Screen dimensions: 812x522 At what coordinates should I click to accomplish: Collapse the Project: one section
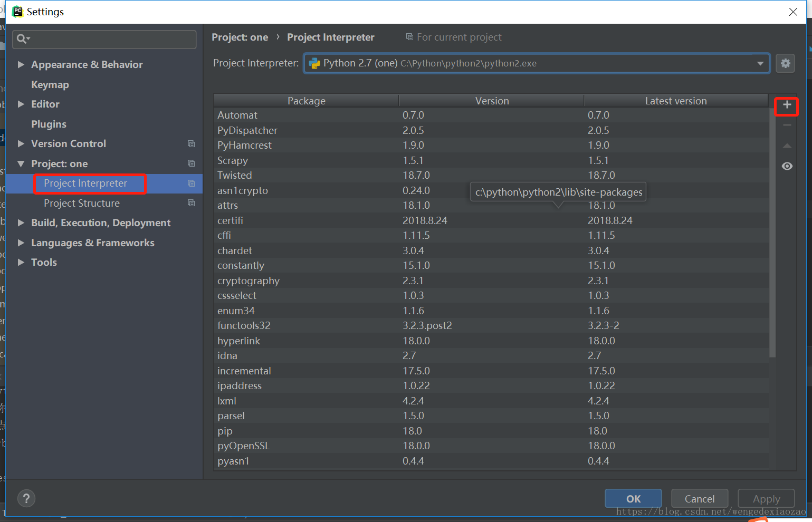tap(21, 163)
